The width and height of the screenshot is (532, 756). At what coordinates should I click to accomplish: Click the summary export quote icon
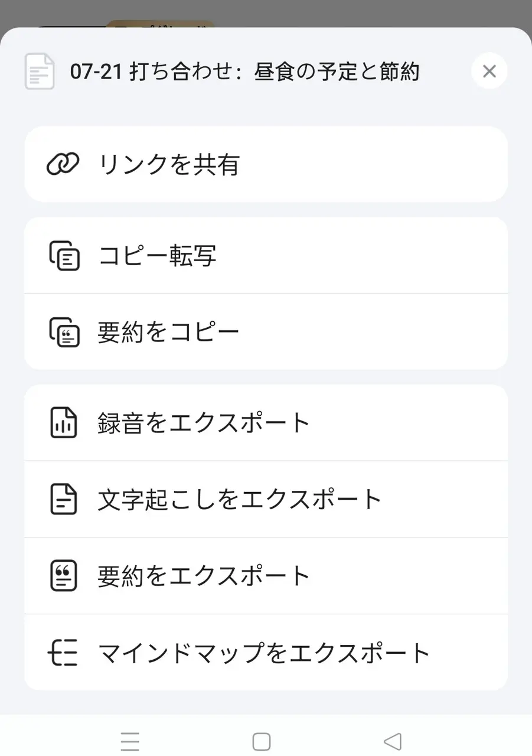pos(63,575)
